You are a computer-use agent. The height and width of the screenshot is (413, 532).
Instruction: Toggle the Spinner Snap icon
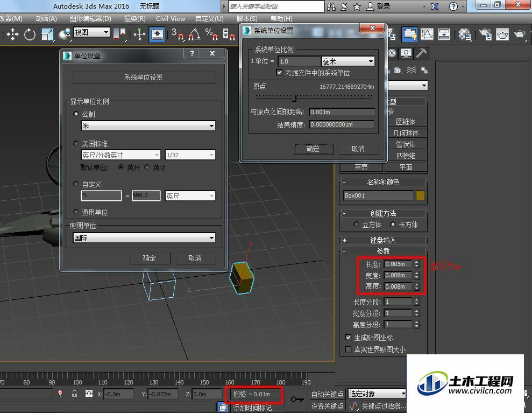(x=229, y=34)
